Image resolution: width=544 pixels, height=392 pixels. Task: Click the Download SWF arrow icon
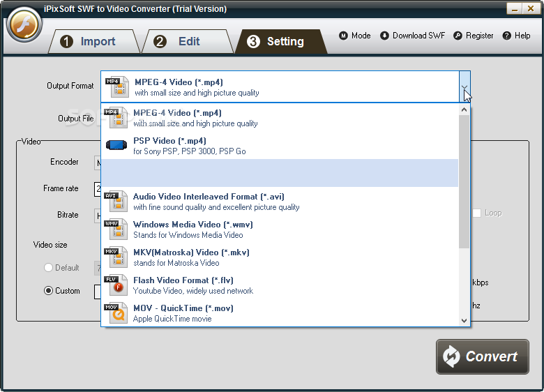[384, 36]
